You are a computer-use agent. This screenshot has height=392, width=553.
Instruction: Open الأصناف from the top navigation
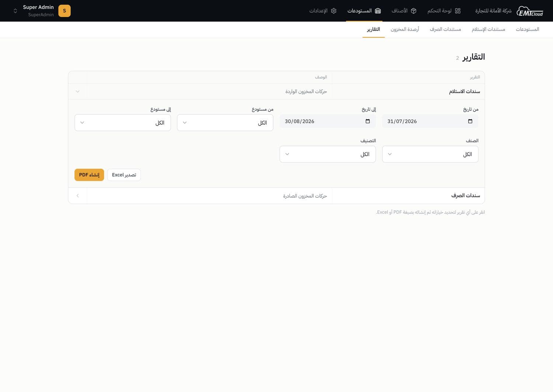pos(404,11)
